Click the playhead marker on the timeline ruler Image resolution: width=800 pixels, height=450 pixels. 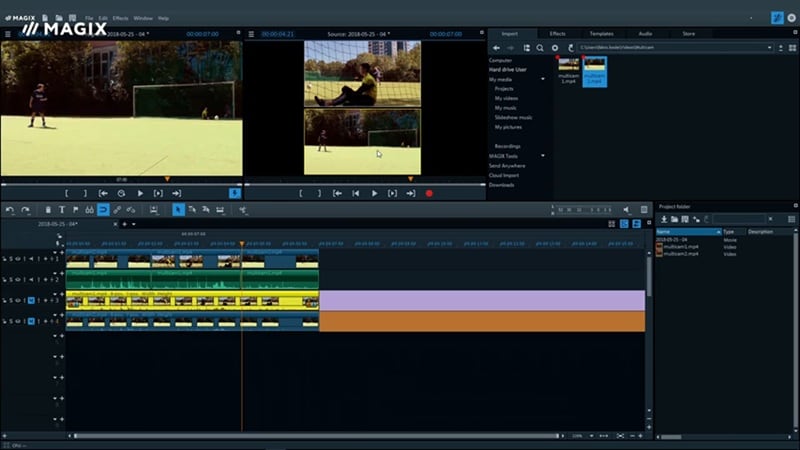click(242, 244)
